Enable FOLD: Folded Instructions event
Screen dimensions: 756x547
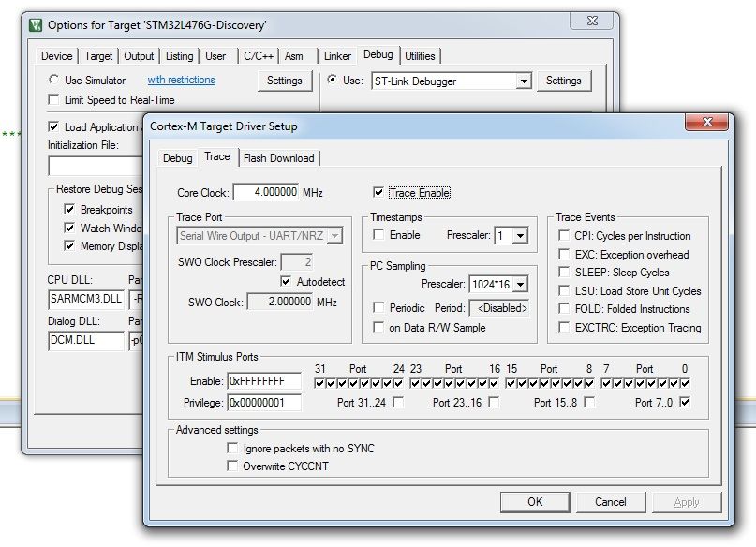pos(564,309)
